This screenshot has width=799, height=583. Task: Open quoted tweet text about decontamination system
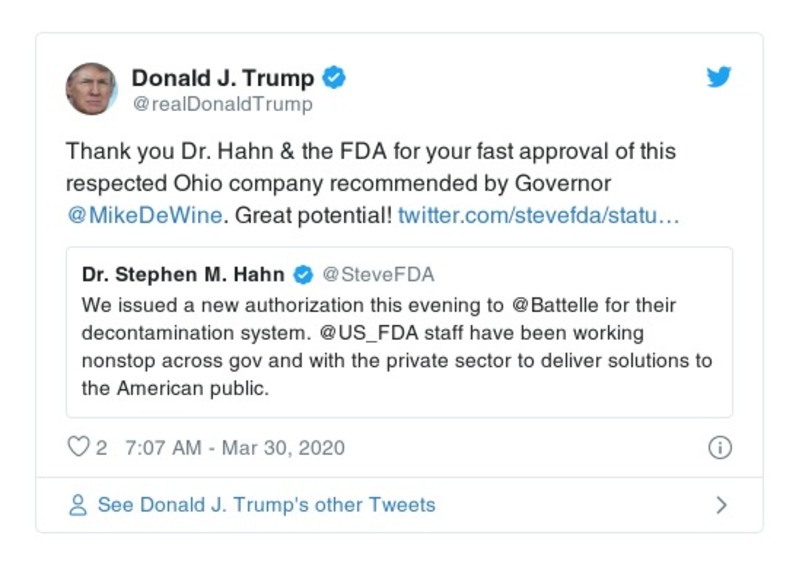tap(398, 346)
